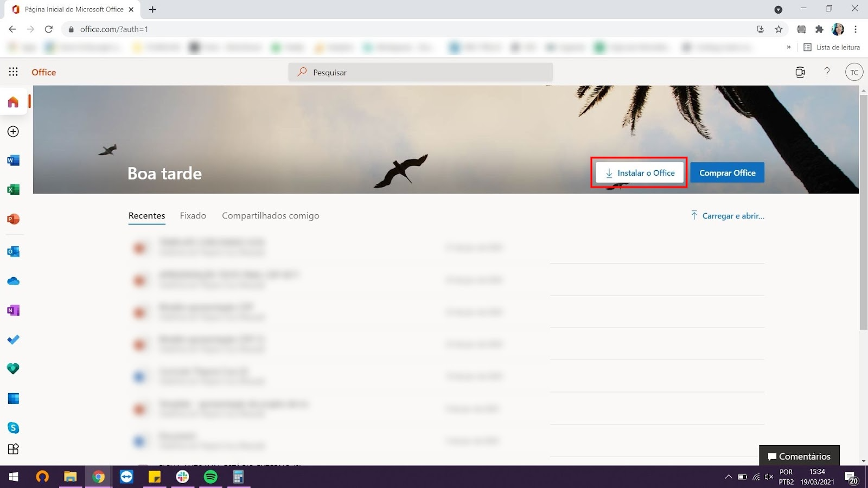
Task: Go back to the previous page
Action: pyautogui.click(x=12, y=29)
